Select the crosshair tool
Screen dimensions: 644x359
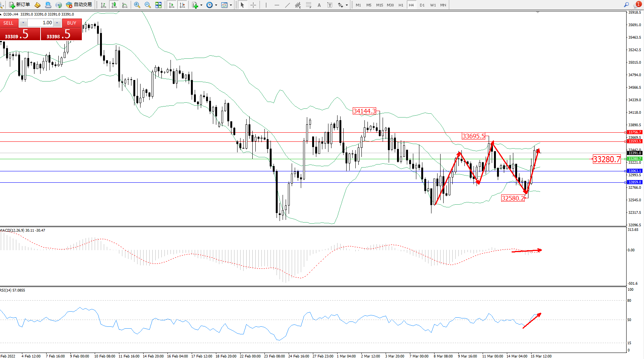253,5
